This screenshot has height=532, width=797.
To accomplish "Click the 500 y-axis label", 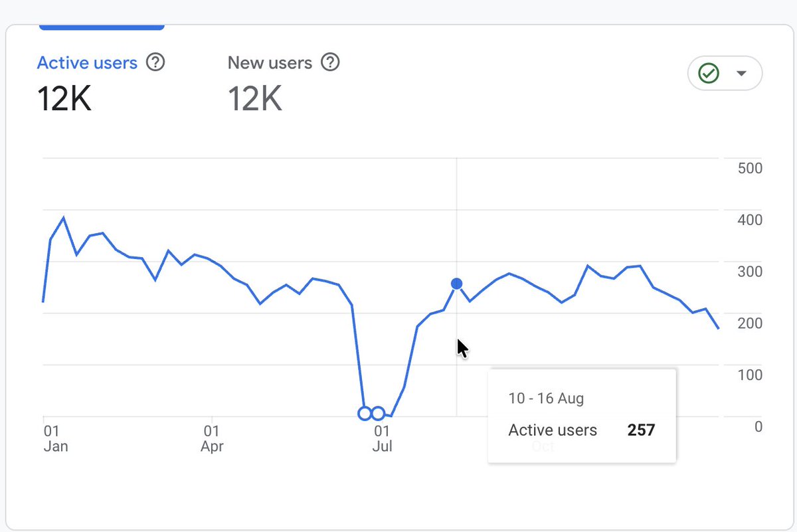I will pyautogui.click(x=750, y=168).
